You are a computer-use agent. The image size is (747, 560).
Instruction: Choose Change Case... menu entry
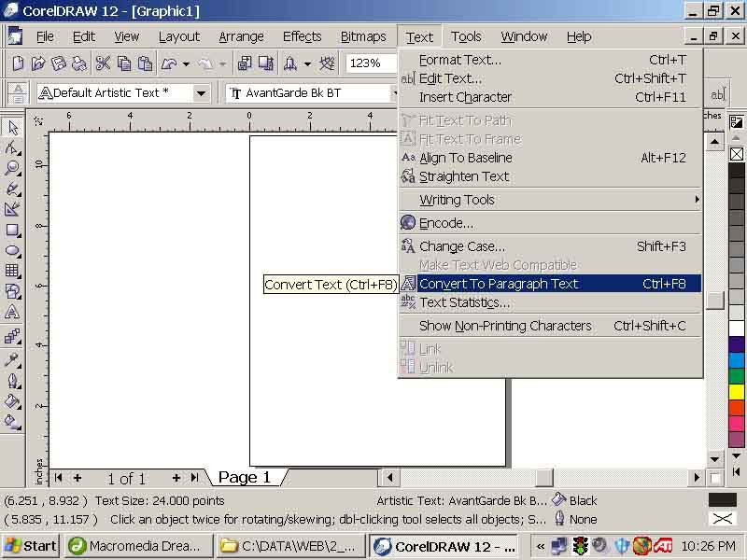tap(551, 246)
